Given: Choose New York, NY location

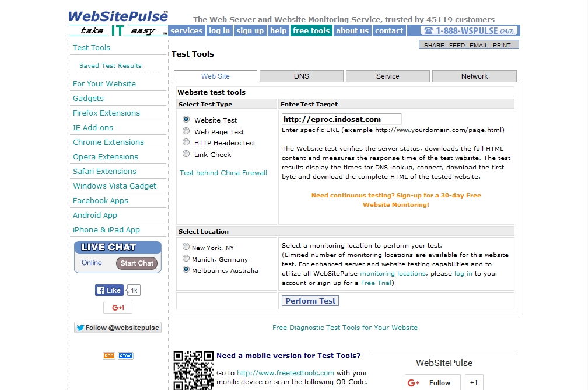Looking at the screenshot, I should coord(186,247).
